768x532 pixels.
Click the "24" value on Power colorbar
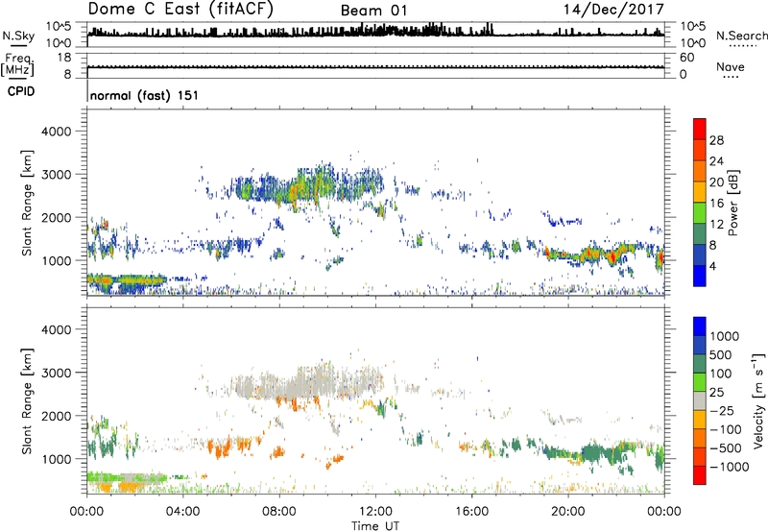click(716, 161)
